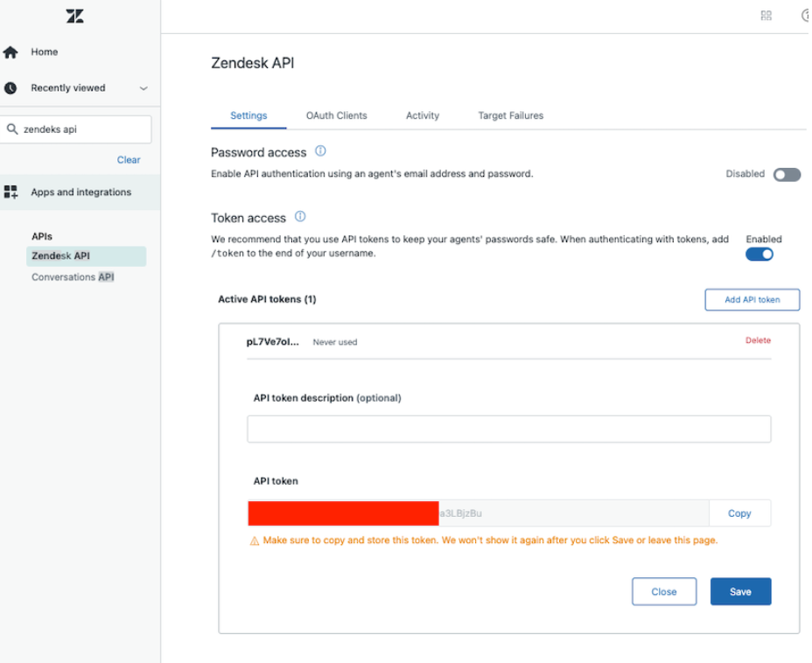812x663 pixels.
Task: Click the Home house icon
Action: tap(10, 52)
